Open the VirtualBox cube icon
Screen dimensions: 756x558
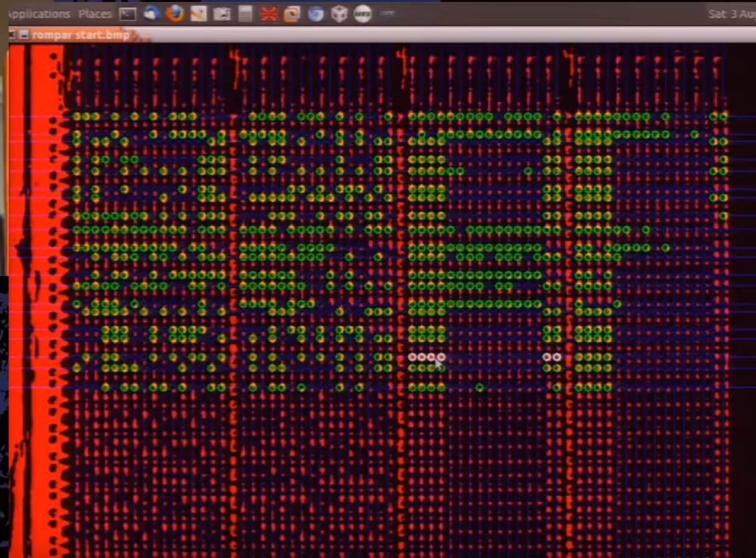339,13
